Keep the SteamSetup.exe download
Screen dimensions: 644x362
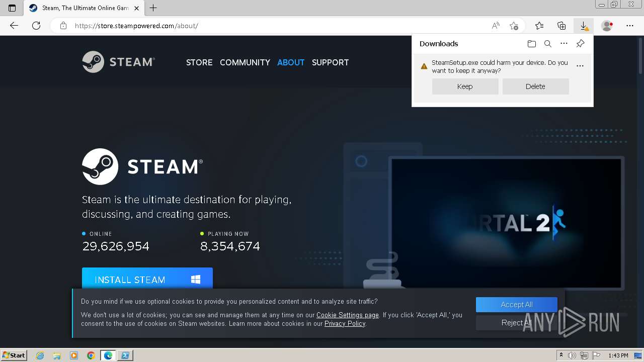(x=465, y=86)
